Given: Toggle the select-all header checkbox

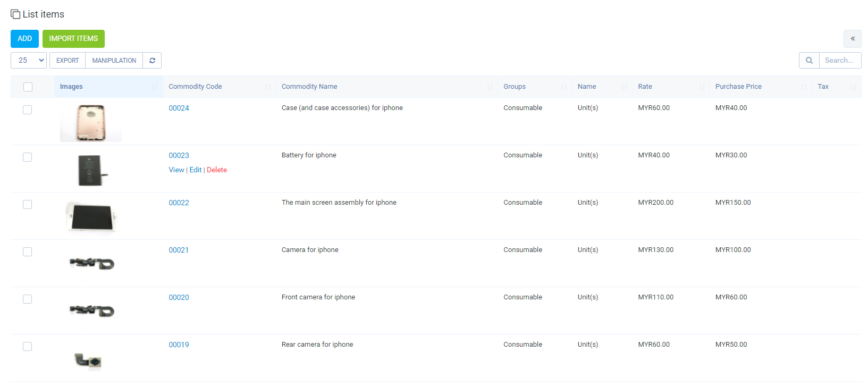Looking at the screenshot, I should point(28,87).
